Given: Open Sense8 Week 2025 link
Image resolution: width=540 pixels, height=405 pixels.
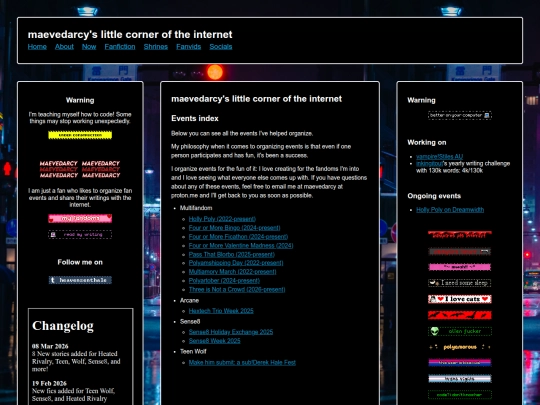Looking at the screenshot, I should point(215,341).
